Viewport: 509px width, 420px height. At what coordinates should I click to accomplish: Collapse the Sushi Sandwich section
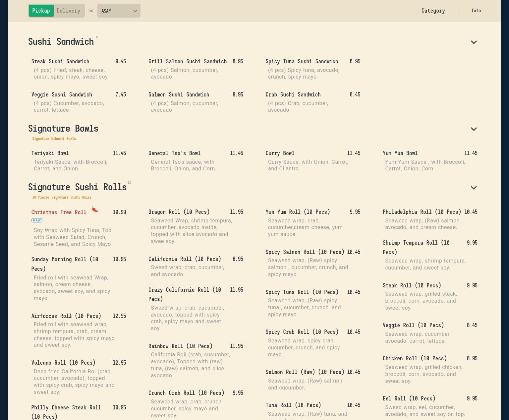click(x=474, y=42)
